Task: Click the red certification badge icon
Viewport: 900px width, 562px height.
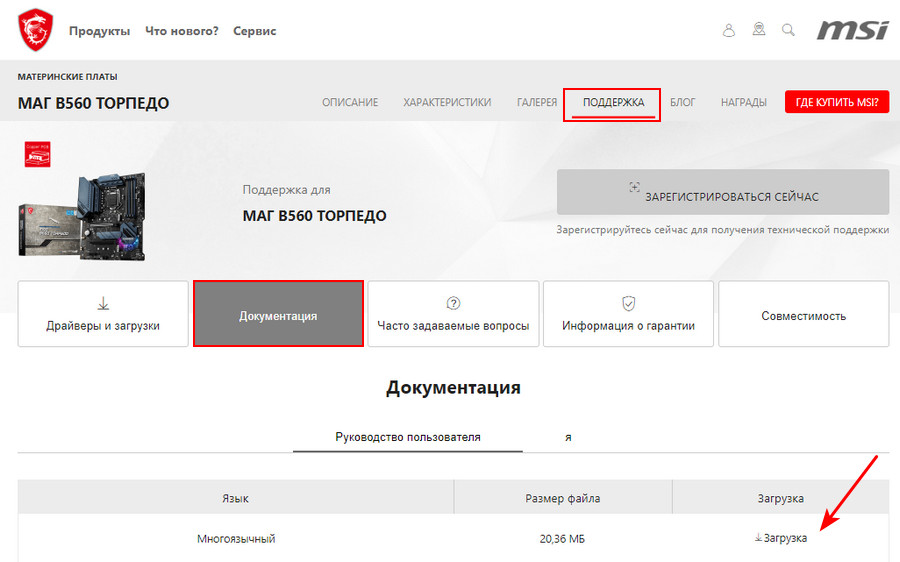Action: coord(37,154)
